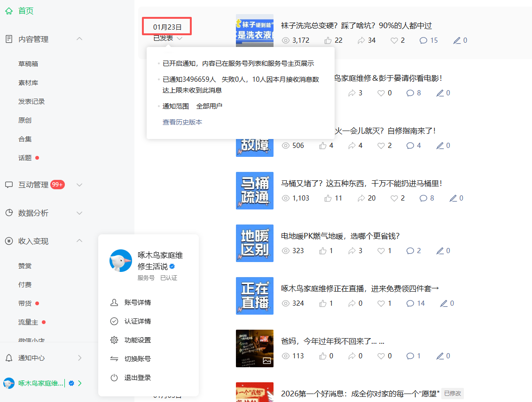
Task: Click the 内容管理 document icon
Action: 9,39
